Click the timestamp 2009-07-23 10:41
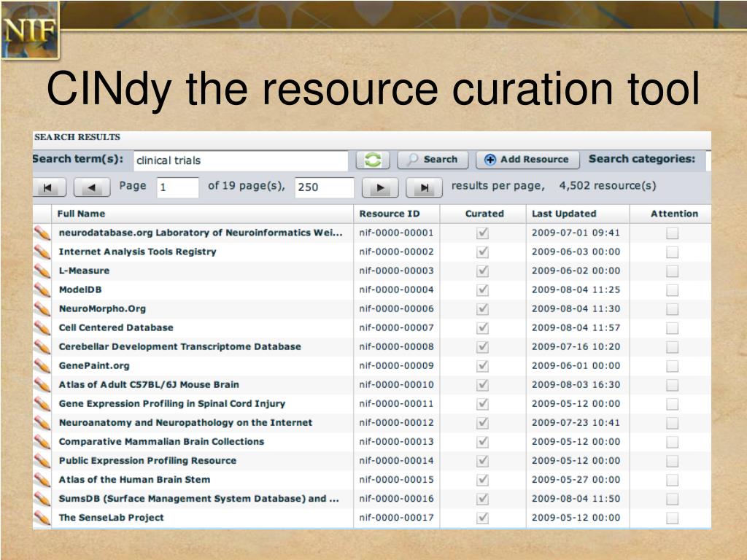This screenshot has height=560, width=747. 576,422
